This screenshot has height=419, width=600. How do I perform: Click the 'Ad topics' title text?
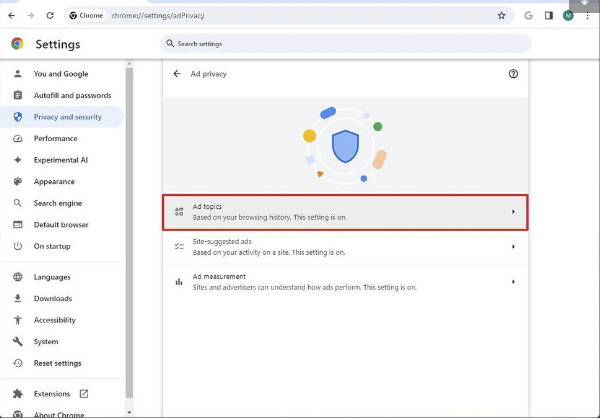point(207,206)
